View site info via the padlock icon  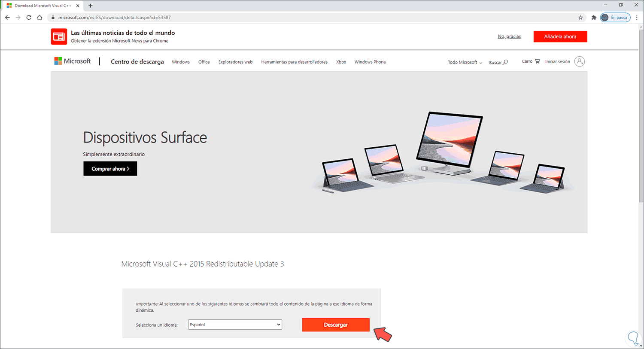pos(53,18)
